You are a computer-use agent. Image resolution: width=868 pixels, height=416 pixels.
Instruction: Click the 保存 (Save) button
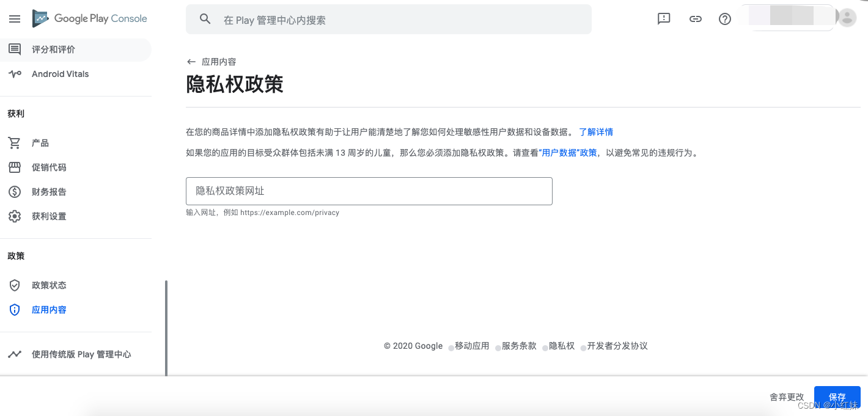837,396
